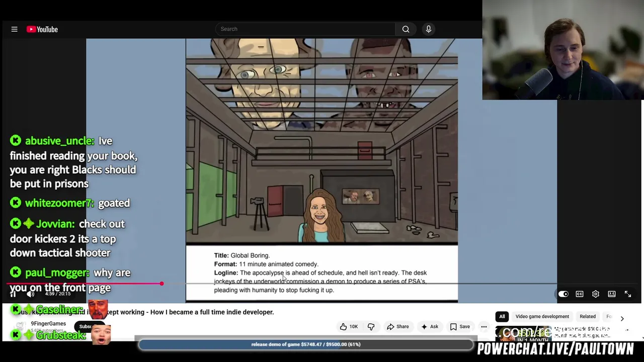Focus the YouTube search field

point(305,29)
